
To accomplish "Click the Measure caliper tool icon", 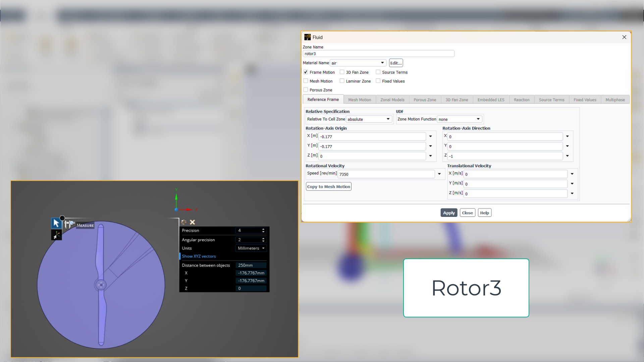I will (69, 224).
